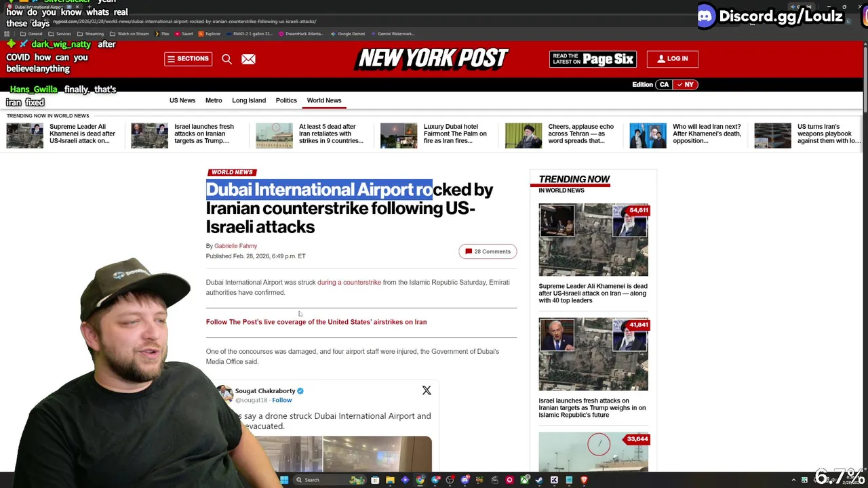The width and height of the screenshot is (868, 488).
Task: Open the Plex bookmark
Action: pyautogui.click(x=161, y=34)
